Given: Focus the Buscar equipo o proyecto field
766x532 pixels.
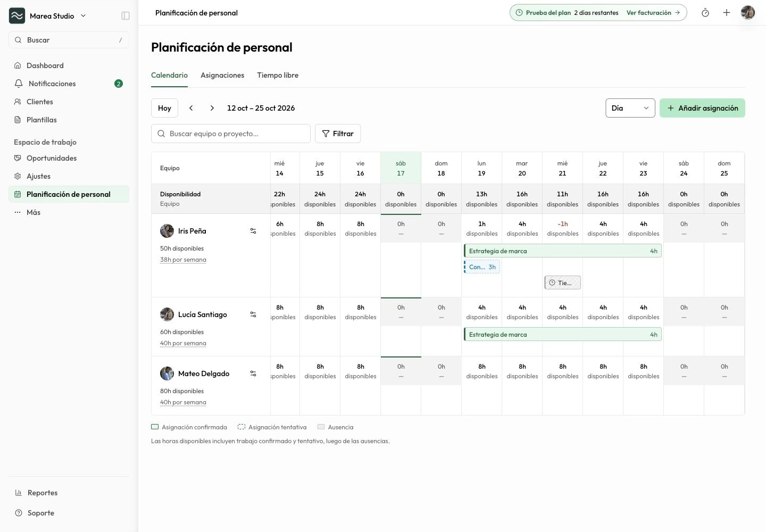Looking at the screenshot, I should pyautogui.click(x=231, y=134).
